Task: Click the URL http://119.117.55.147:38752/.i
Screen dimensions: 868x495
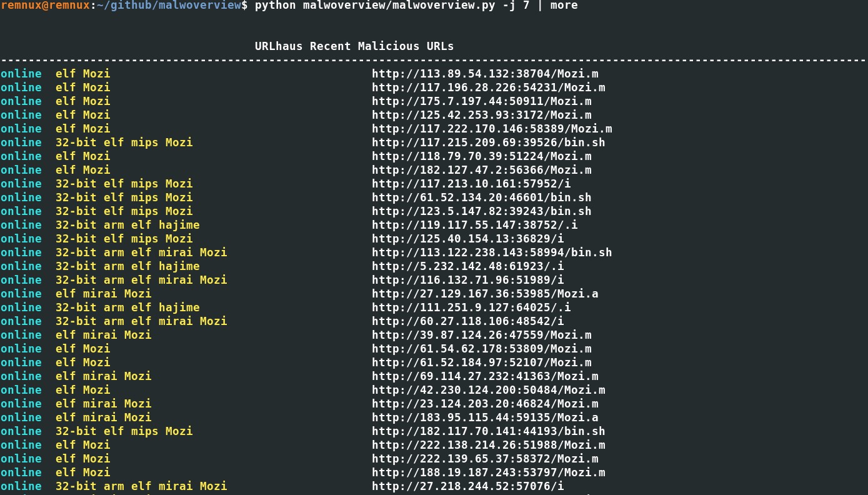Action: (475, 225)
